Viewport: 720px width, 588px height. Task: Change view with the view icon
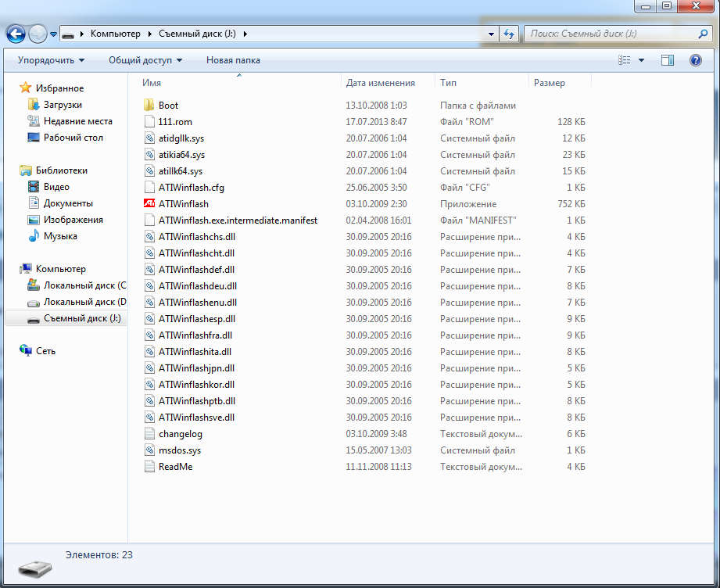[624, 60]
